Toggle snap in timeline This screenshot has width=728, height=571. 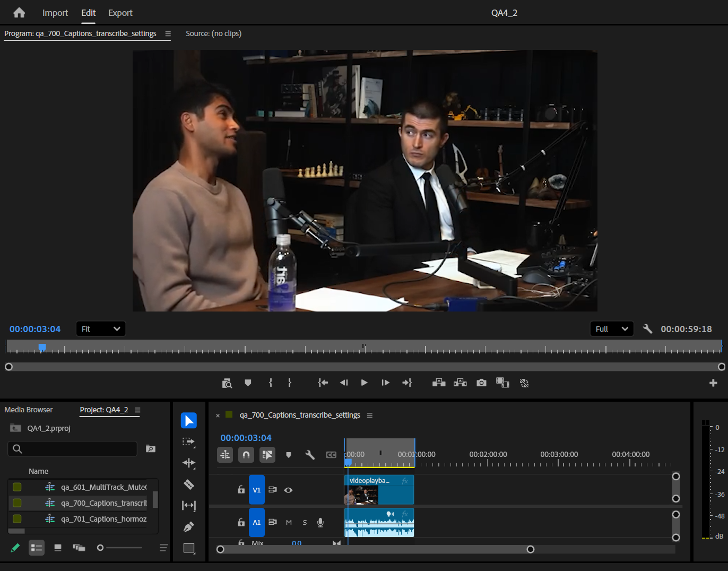246,455
